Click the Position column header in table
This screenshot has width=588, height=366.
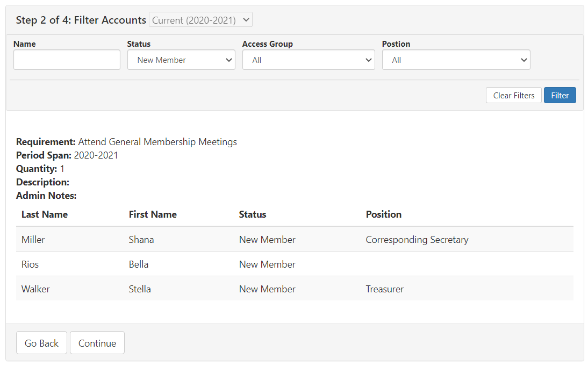384,214
